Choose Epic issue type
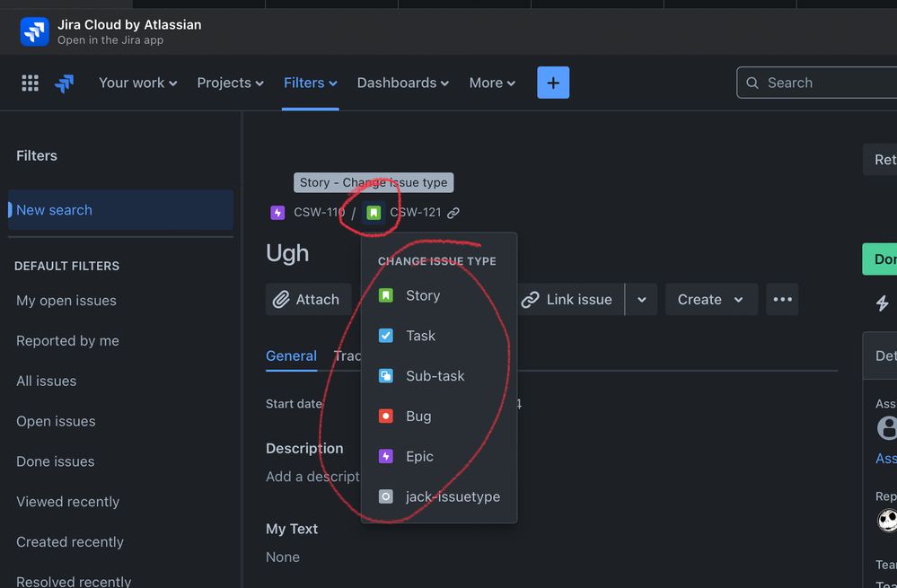 click(x=439, y=456)
